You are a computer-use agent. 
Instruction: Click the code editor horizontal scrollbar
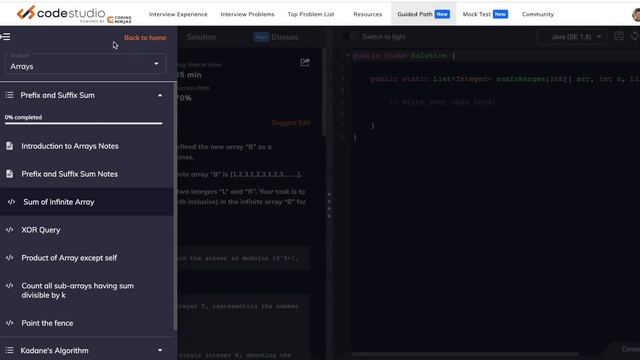[x=464, y=354]
